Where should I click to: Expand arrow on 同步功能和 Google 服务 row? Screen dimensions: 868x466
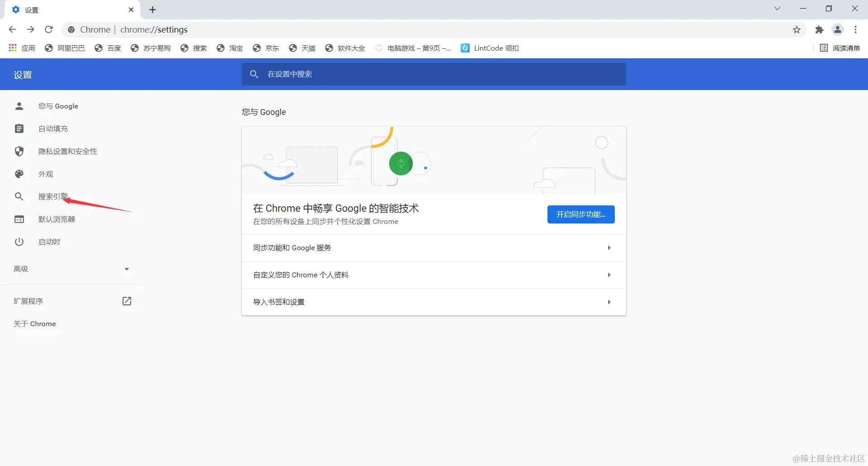(x=609, y=247)
